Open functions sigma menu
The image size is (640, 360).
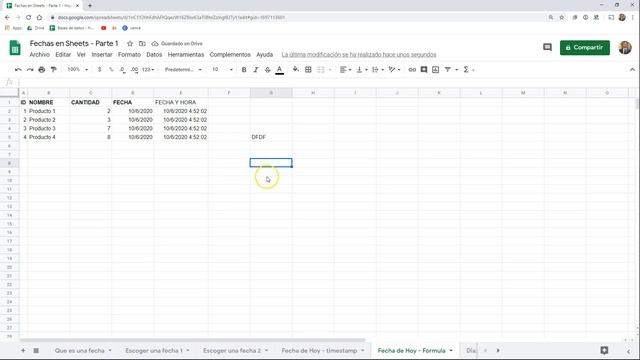point(468,70)
